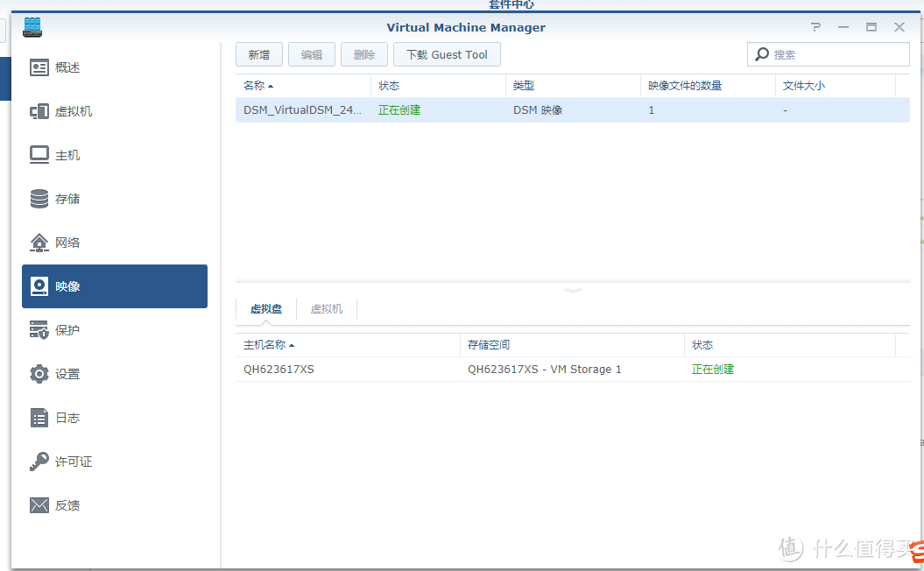This screenshot has width=924, height=571.
Task: Open the 反馈 feedback envelope icon
Action: (x=39, y=505)
